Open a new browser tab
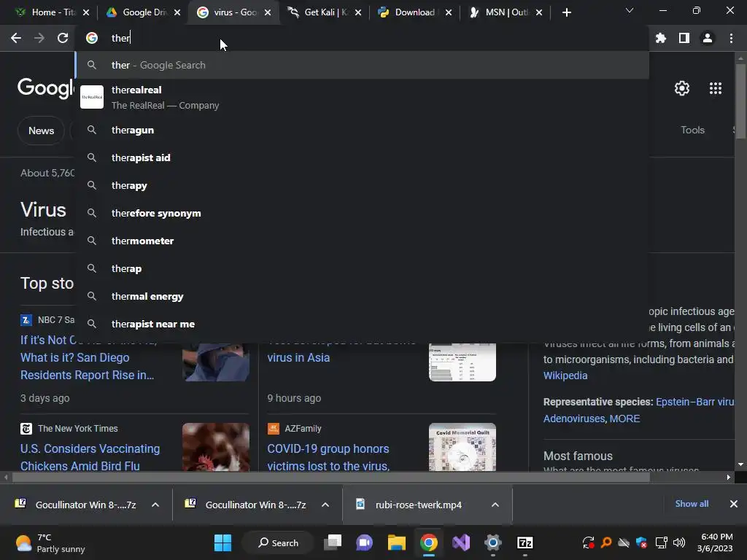Screen dimensions: 747x560 566,12
